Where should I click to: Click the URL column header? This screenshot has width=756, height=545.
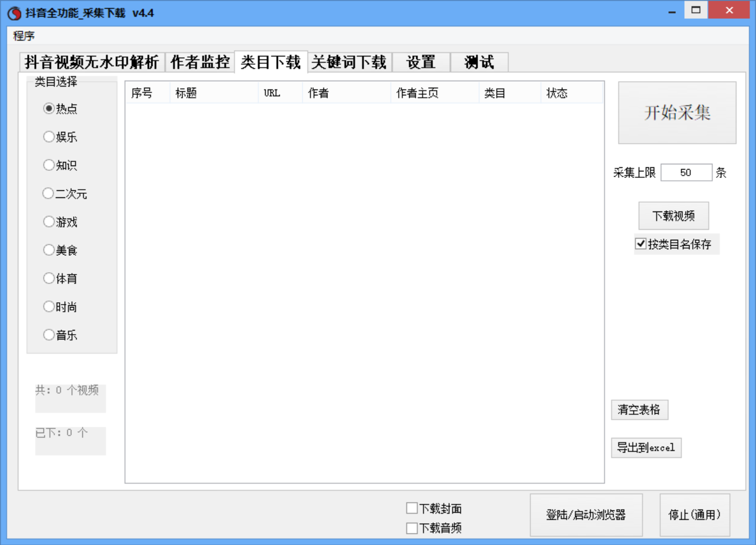pos(280,93)
